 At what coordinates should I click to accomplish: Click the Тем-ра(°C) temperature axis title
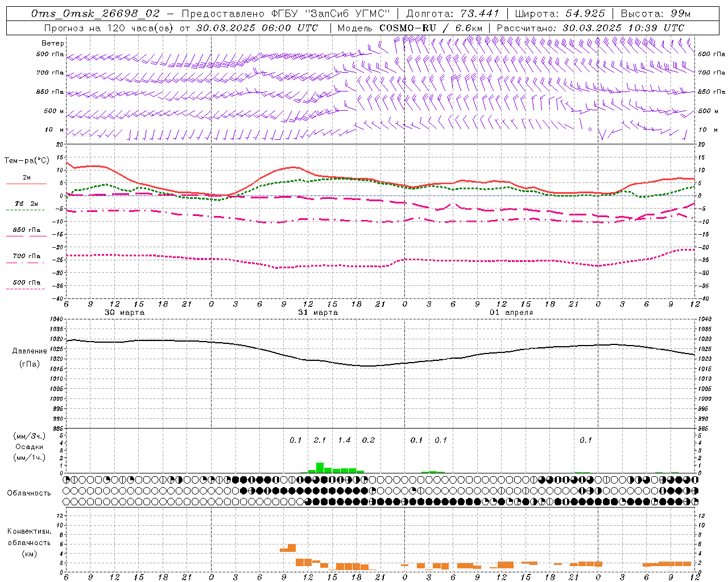[27, 161]
